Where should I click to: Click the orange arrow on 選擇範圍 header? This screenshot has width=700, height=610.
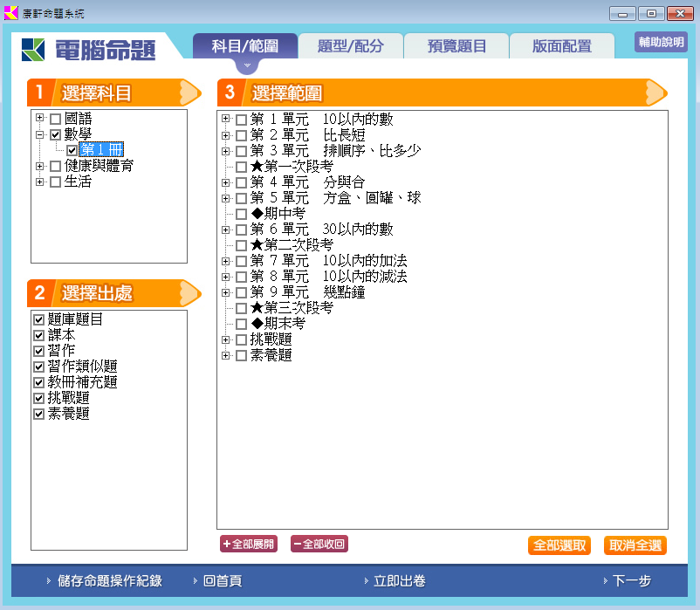pos(655,93)
